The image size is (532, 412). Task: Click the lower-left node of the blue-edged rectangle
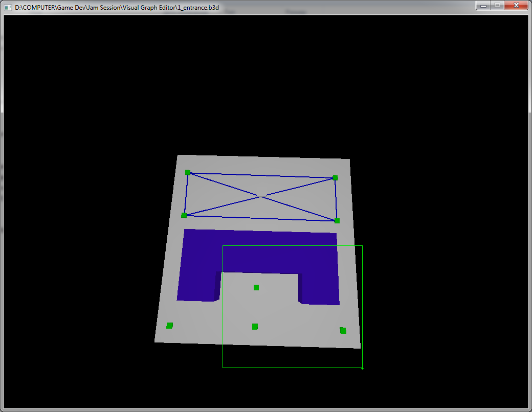(184, 215)
